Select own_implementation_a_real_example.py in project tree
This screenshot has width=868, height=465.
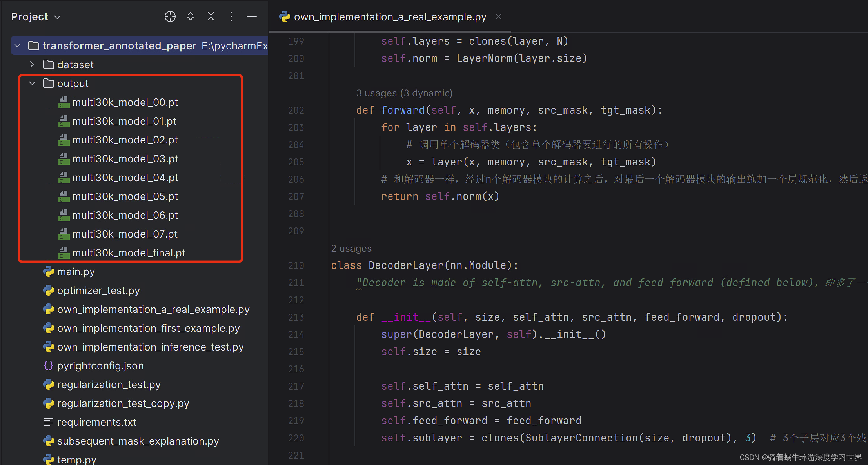coord(153,309)
